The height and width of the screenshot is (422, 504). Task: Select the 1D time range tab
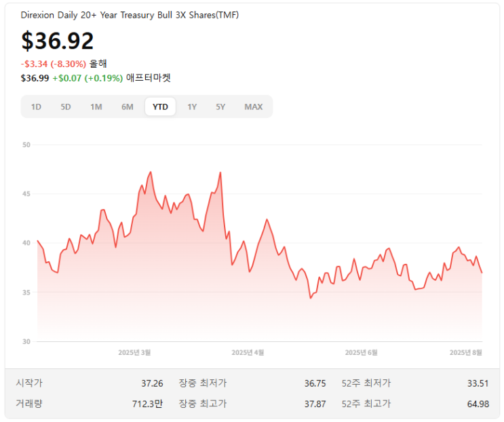coord(36,107)
